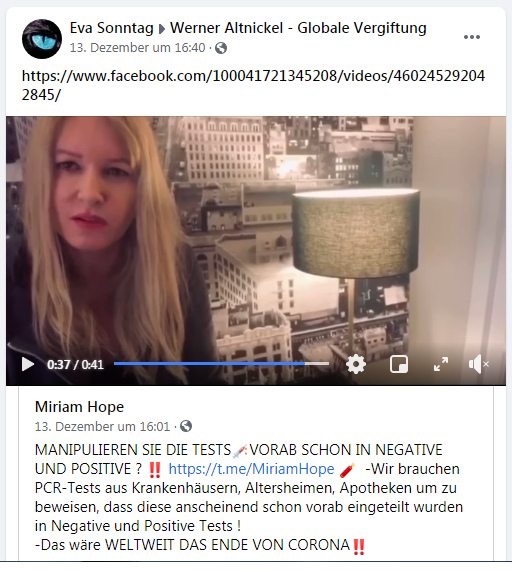Viewport: 512px width, 570px height.
Task: Open Eva Sonntag's profile picture
Action: click(x=42, y=39)
